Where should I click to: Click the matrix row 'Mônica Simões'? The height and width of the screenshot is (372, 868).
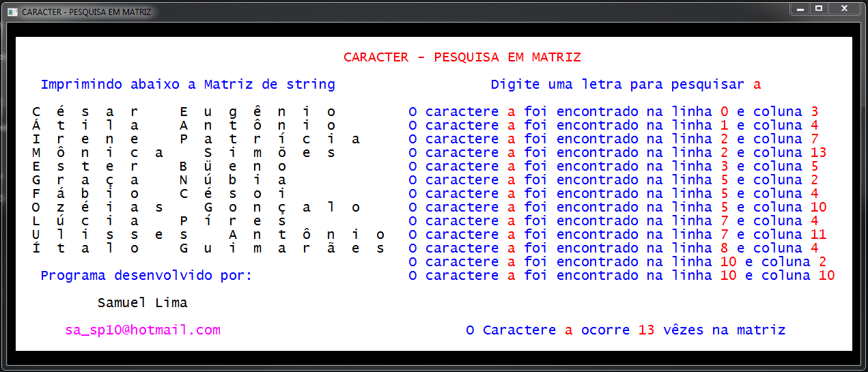(184, 153)
